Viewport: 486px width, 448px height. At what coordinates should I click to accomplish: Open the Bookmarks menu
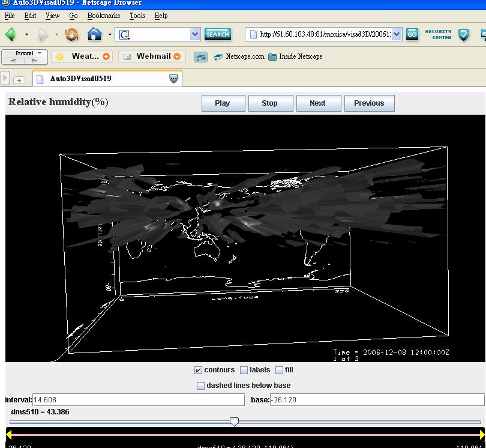pyautogui.click(x=103, y=16)
